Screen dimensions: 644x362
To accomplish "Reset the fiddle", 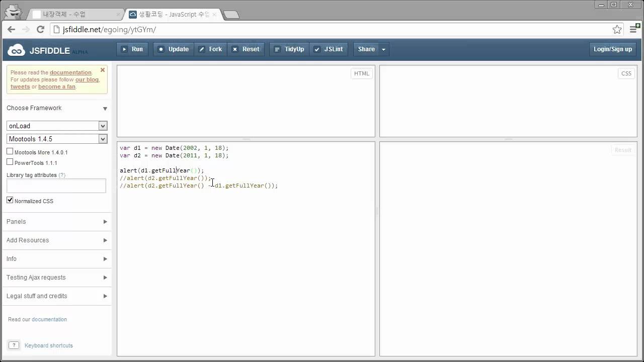I will (x=246, y=49).
